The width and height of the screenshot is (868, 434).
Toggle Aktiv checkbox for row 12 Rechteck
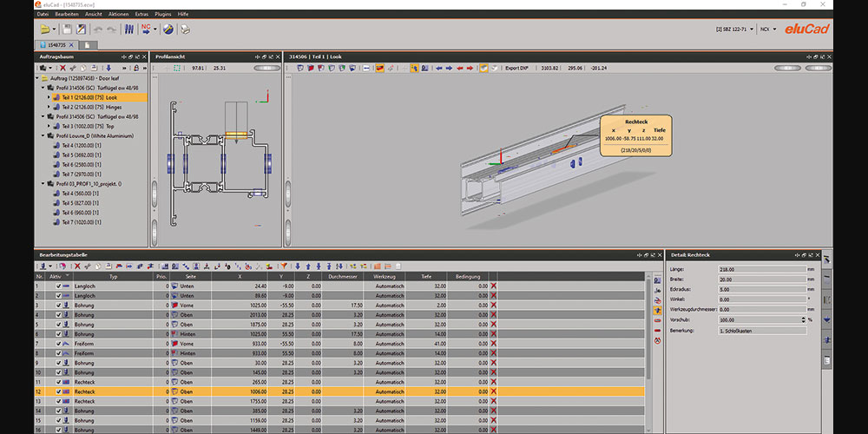point(59,391)
